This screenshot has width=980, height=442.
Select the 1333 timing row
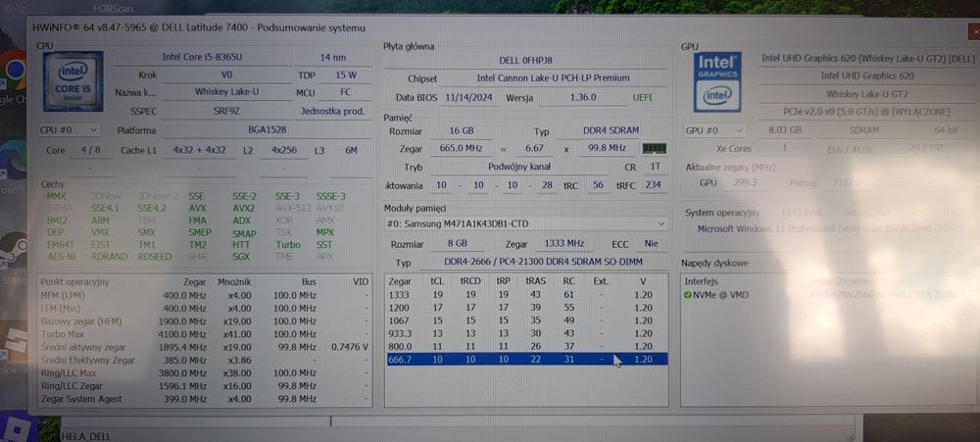coord(527,294)
